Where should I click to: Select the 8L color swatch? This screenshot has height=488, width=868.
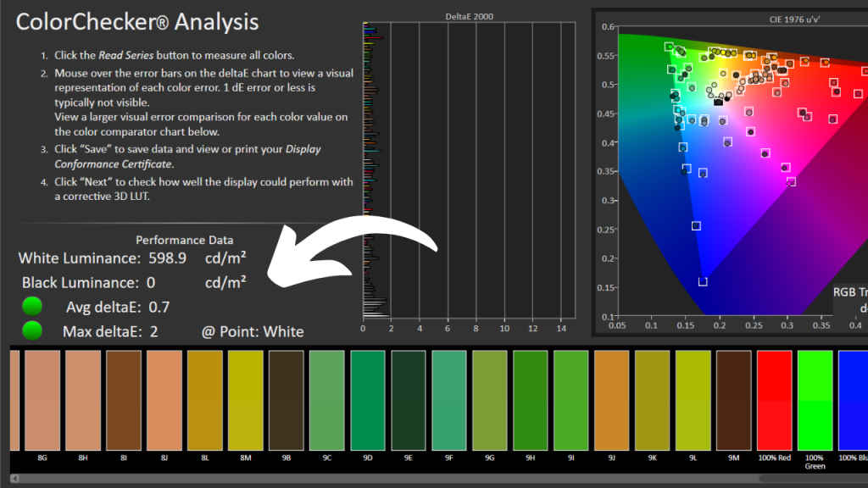pos(205,400)
